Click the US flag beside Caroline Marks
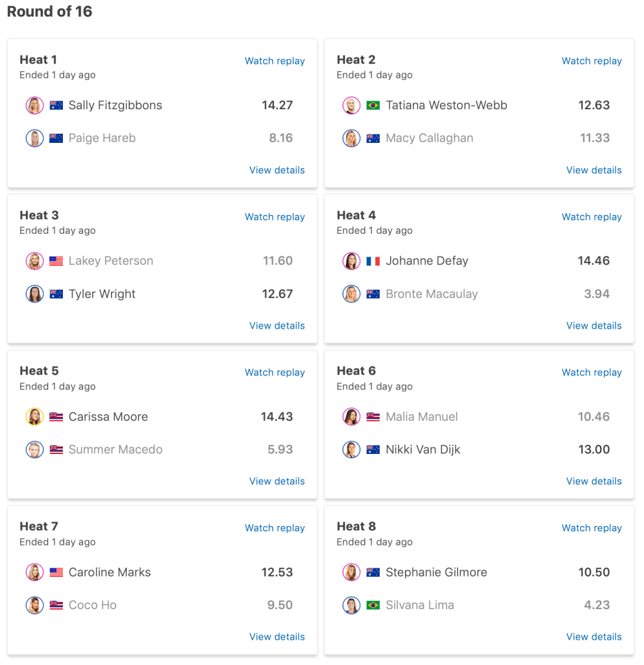 pyautogui.click(x=56, y=572)
